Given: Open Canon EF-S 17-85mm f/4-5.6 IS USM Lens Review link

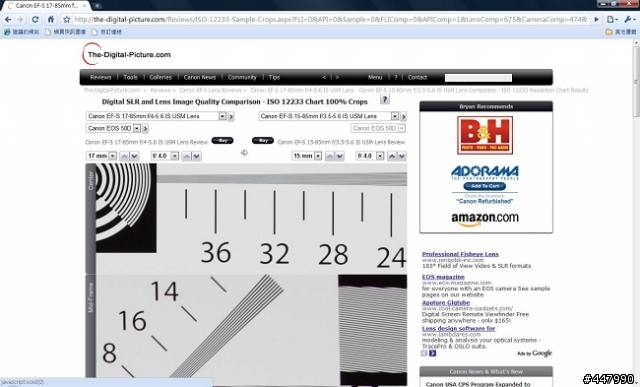Looking at the screenshot, I should coord(147,142).
